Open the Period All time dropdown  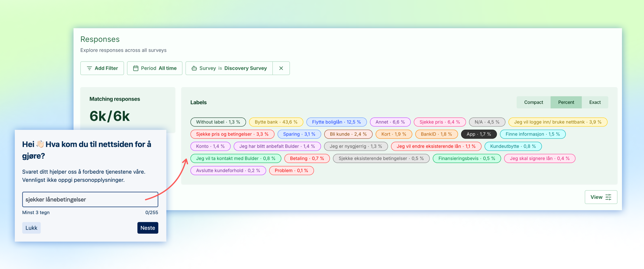pos(154,68)
